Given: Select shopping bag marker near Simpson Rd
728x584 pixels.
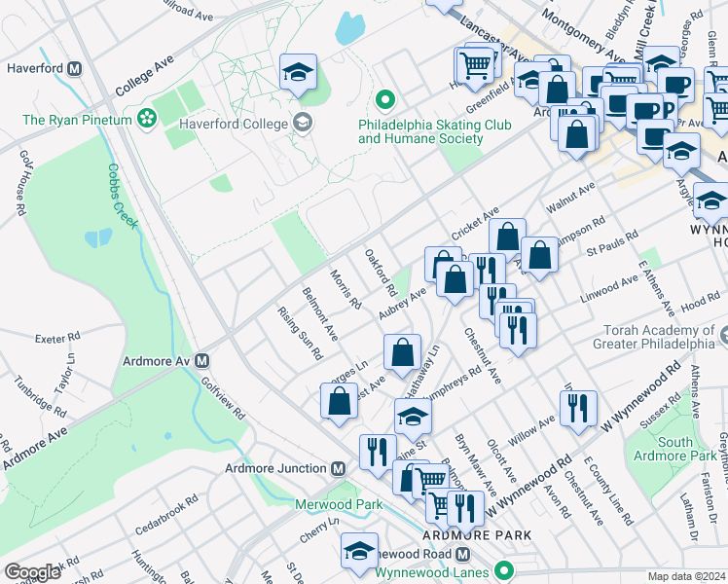Looking at the screenshot, I should 539,256.
